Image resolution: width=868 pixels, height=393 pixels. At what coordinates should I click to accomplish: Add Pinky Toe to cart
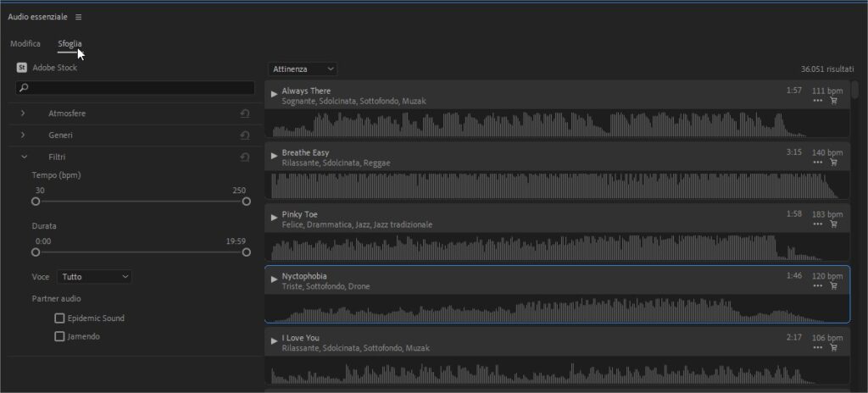point(834,224)
